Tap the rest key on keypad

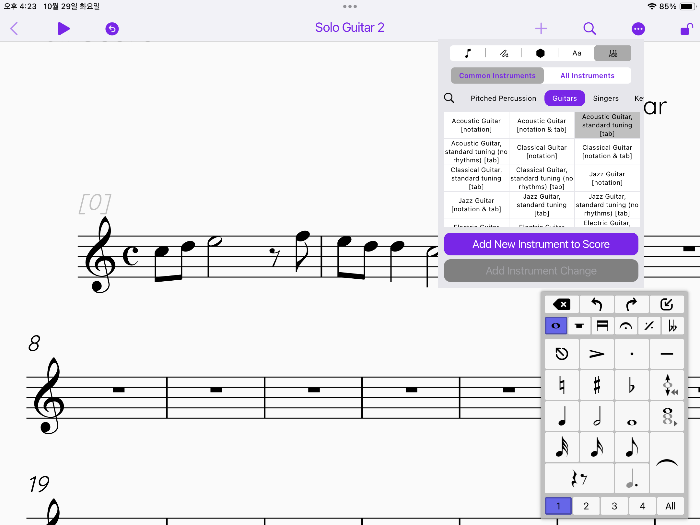point(579,478)
